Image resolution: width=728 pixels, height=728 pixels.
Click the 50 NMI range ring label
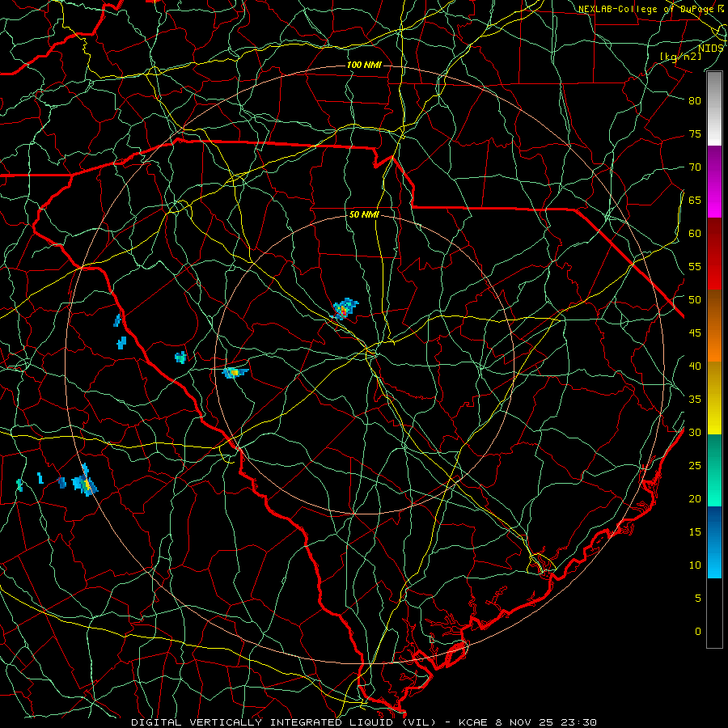click(x=364, y=214)
